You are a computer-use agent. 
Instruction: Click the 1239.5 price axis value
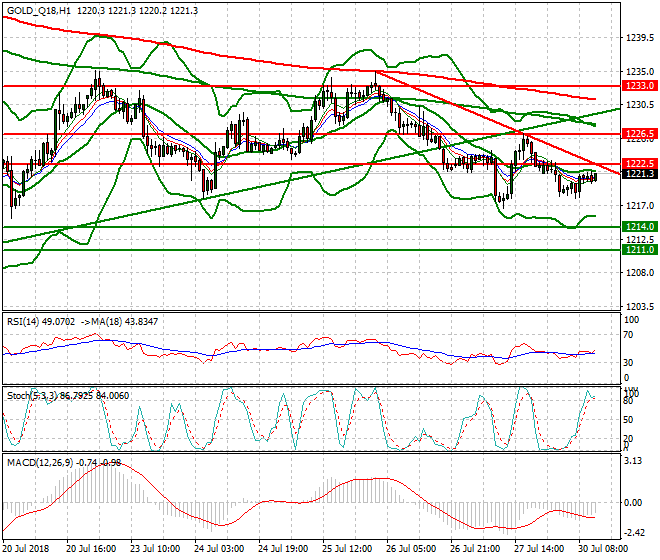pos(640,38)
